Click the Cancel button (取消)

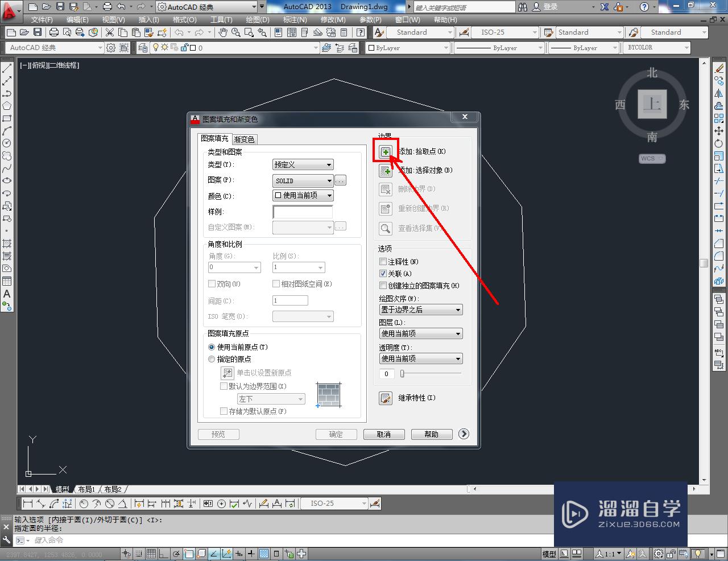pos(384,434)
